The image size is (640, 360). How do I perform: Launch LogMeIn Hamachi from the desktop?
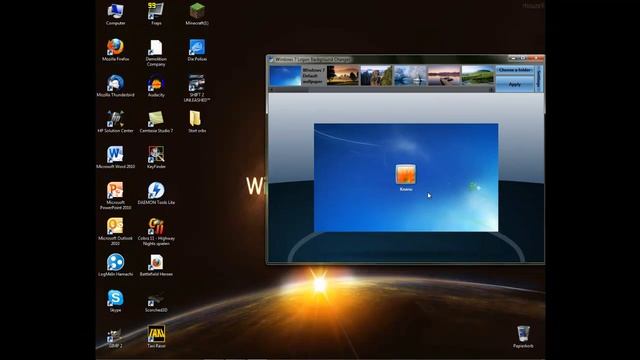click(x=116, y=265)
